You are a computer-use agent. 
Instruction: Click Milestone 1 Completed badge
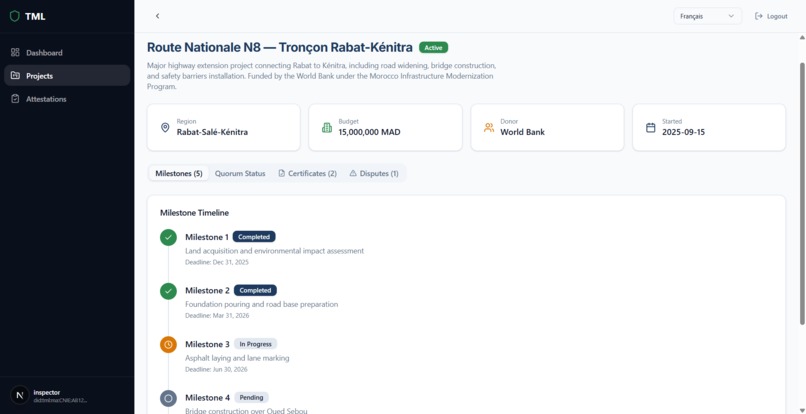254,237
